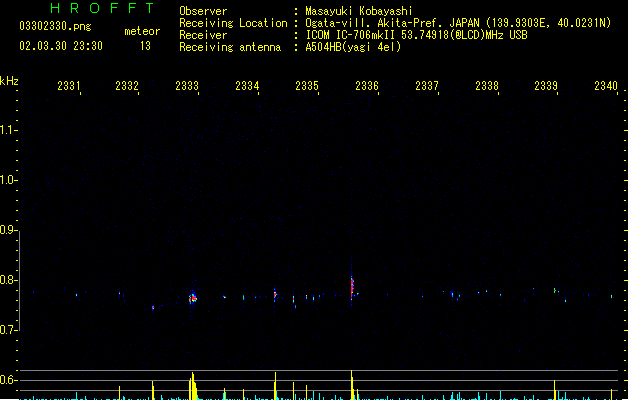Click the Observer field label

coord(203,11)
